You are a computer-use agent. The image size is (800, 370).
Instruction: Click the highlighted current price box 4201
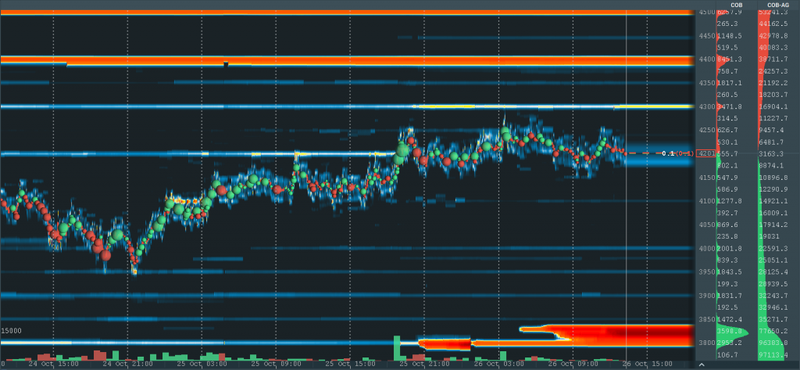pos(706,154)
